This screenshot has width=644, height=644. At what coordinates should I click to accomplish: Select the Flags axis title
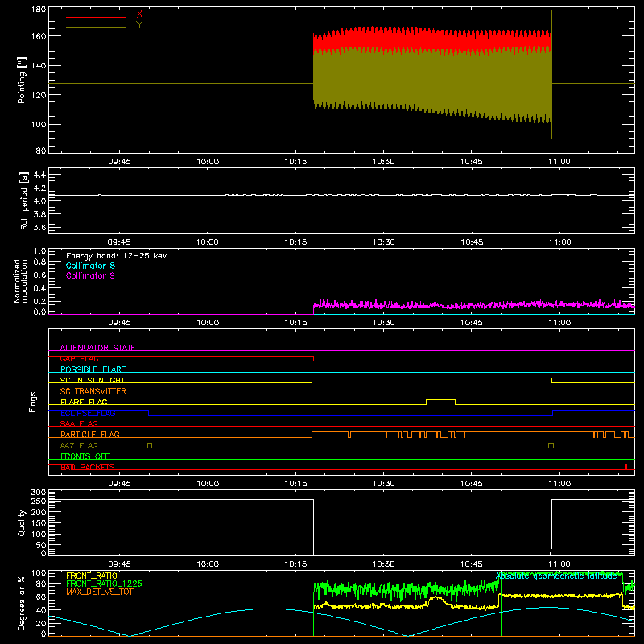click(x=33, y=402)
